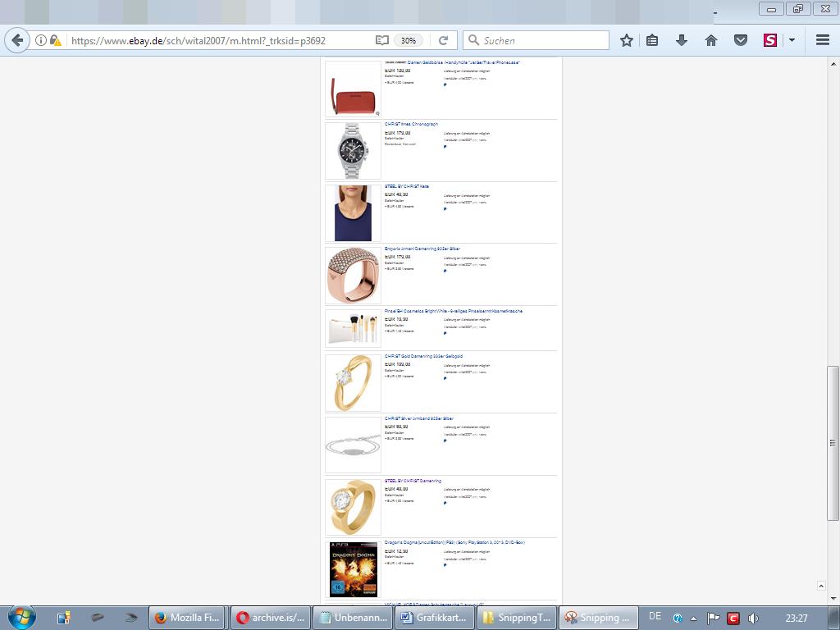The width and height of the screenshot is (840, 630).
Task: Open the red wallet product thumbnail
Action: tap(353, 89)
